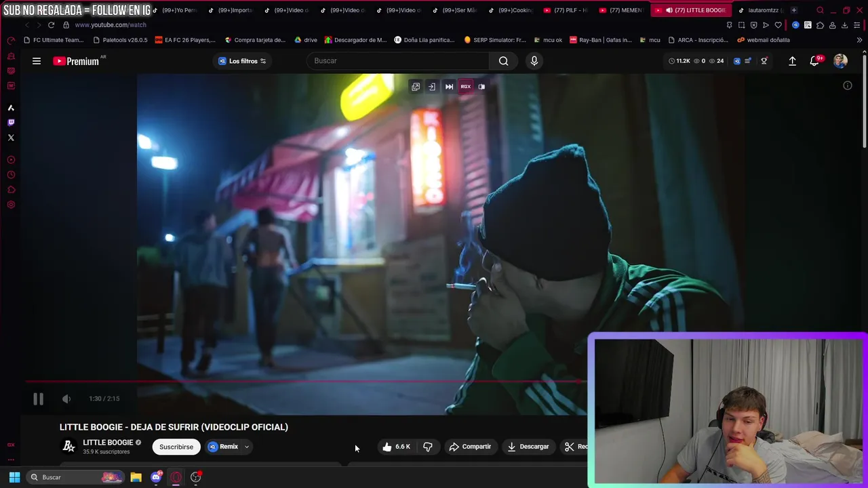Subscribe with the Suscribirse button
The image size is (868, 488).
tap(176, 447)
